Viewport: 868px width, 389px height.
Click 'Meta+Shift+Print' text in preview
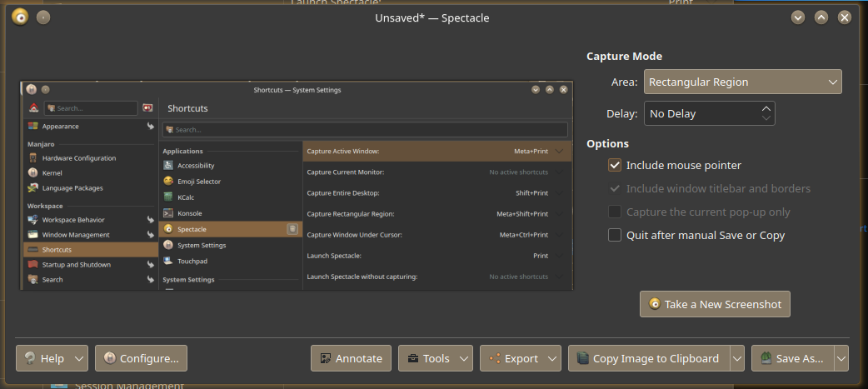522,213
